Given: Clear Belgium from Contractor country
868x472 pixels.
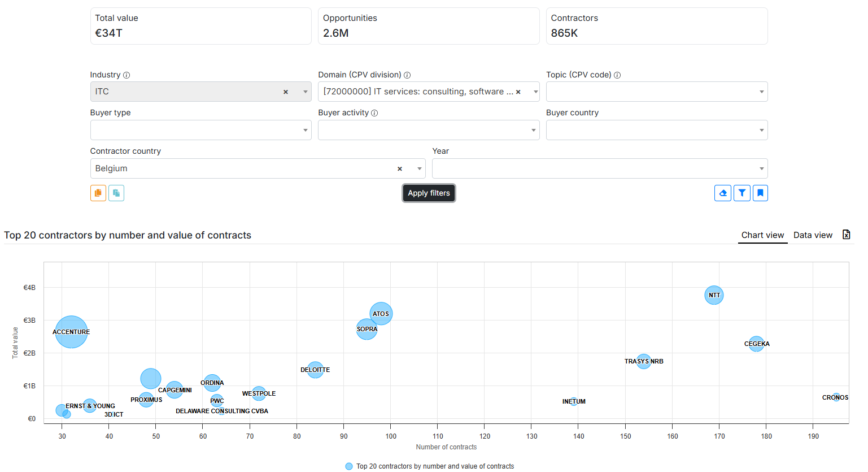Looking at the screenshot, I should pos(400,168).
